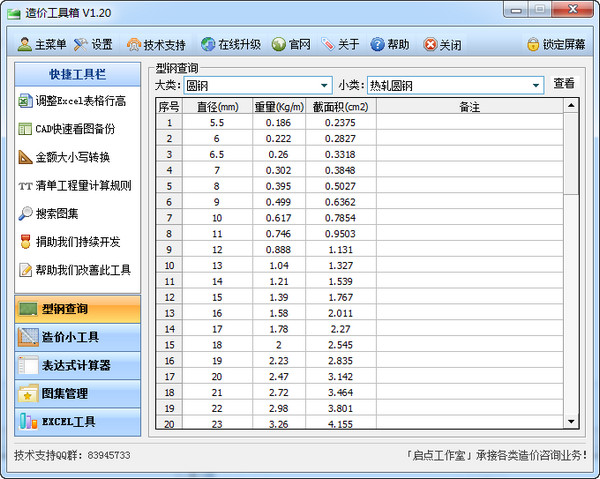Click 技术支持QQ群: 83945733 status text
This screenshot has width=600, height=479.
[72, 455]
